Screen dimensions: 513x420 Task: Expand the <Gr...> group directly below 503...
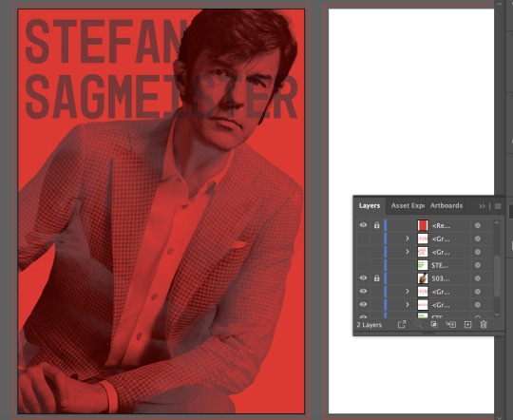point(408,291)
